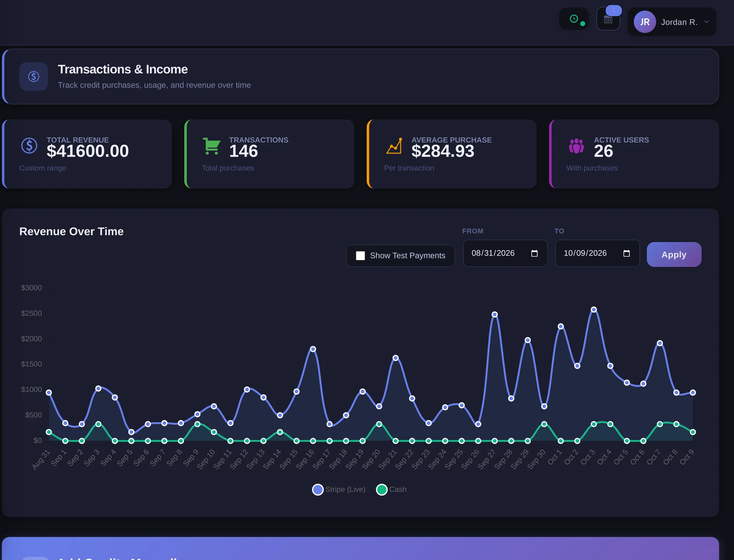The height and width of the screenshot is (560, 734).
Task: Click the Stripe data point at Oct 7
Action: [660, 343]
